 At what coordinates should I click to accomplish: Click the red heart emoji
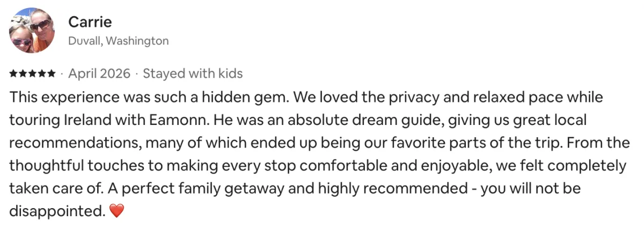tap(116, 211)
